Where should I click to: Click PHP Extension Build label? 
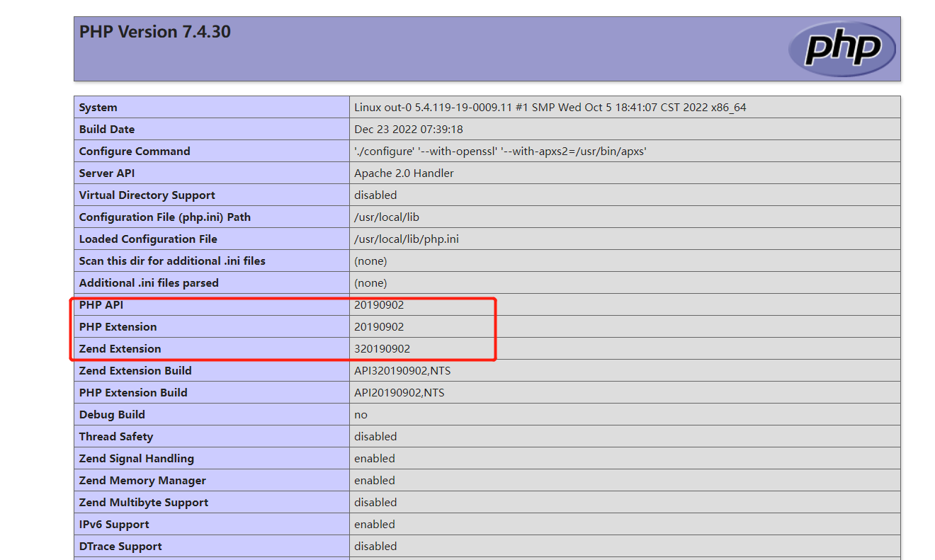click(133, 393)
